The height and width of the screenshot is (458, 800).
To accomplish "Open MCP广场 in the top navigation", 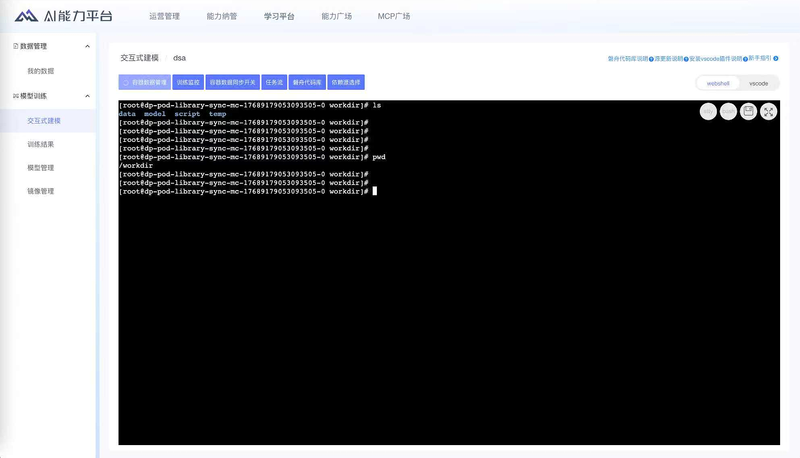I will (394, 16).
